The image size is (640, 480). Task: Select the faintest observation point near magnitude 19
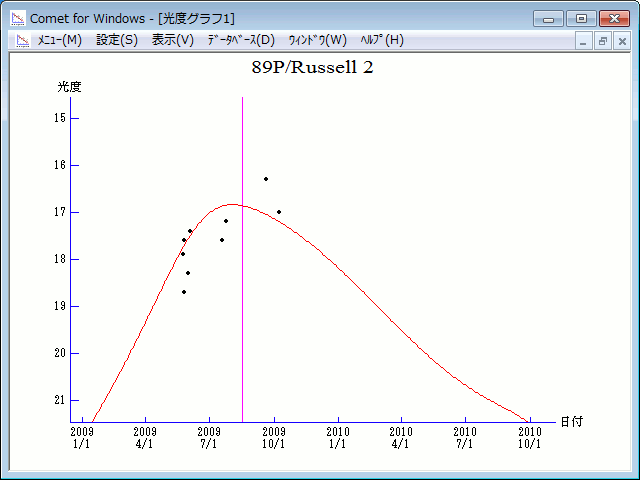184,292
